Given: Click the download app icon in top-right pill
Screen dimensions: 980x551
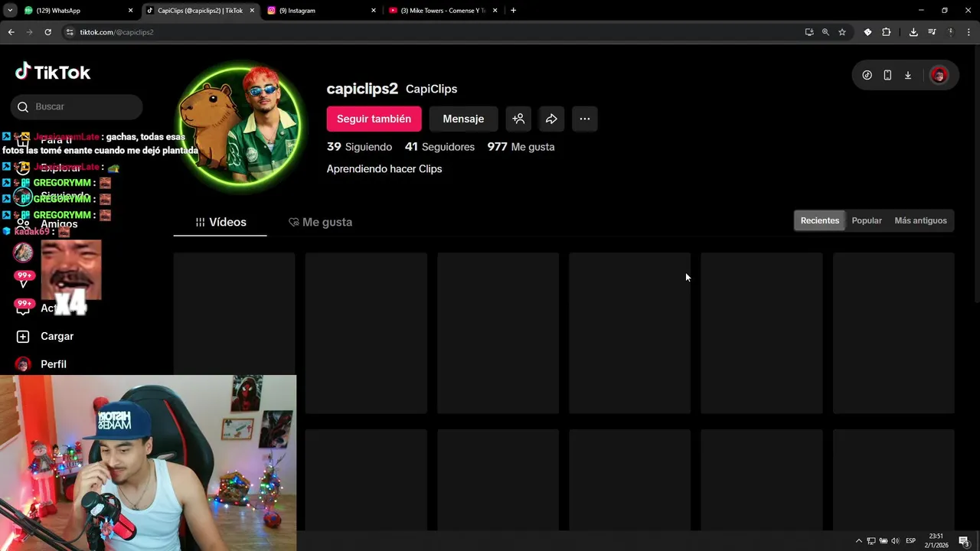Looking at the screenshot, I should click(908, 75).
